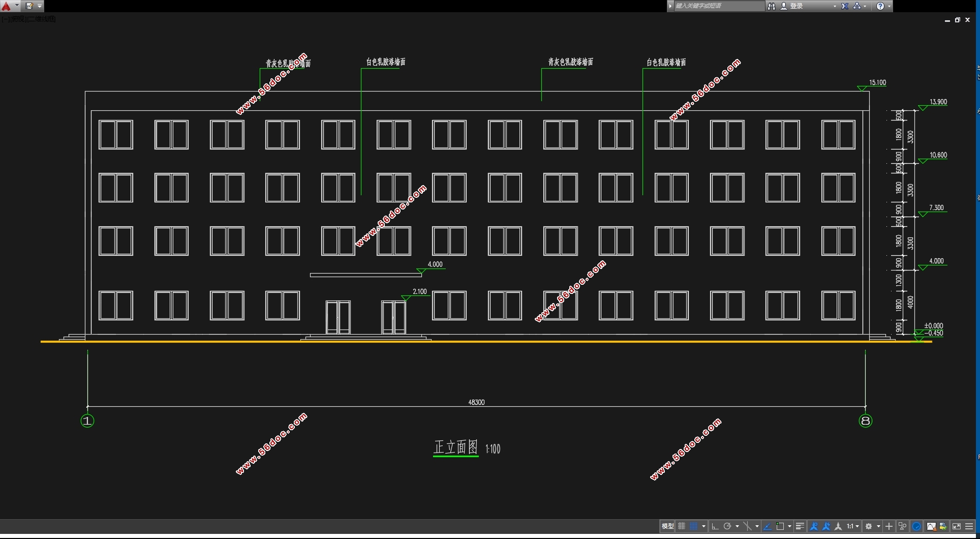Open the status bar customization menu icon

tap(969, 526)
